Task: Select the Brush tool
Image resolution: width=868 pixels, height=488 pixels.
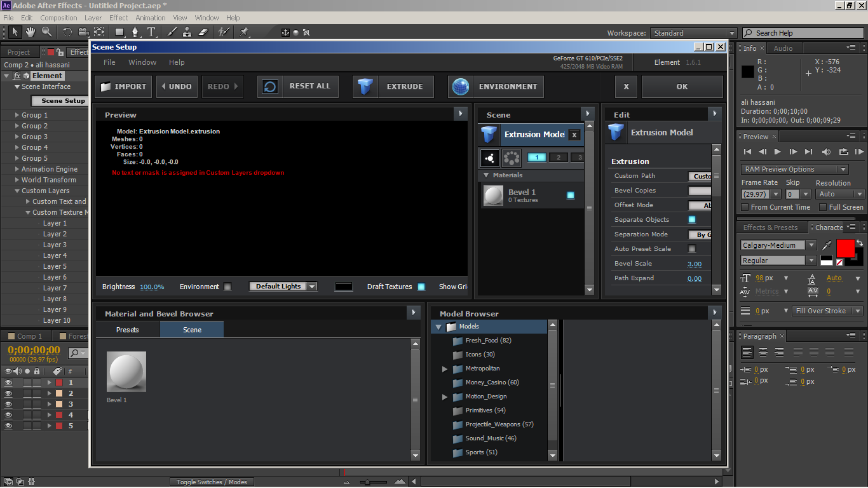Action: (172, 32)
